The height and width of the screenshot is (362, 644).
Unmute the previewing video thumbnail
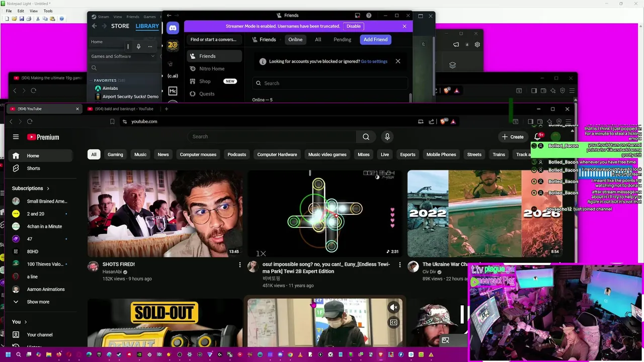coord(393,307)
